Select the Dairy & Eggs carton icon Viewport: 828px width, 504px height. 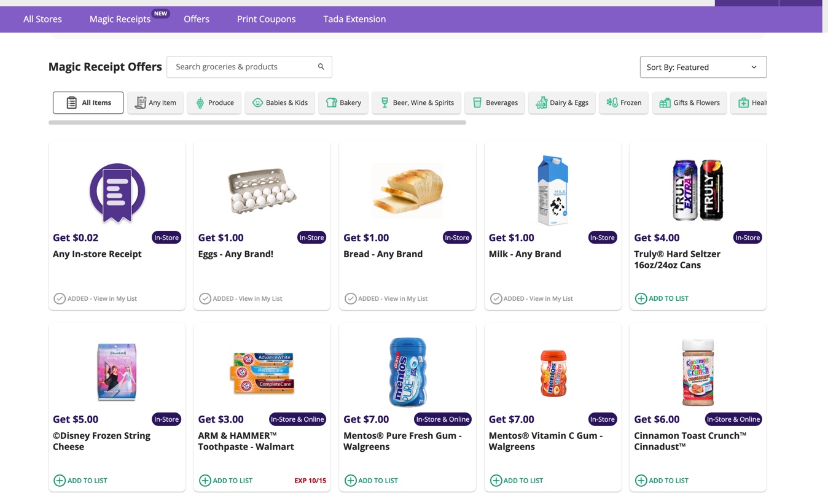[x=542, y=103]
